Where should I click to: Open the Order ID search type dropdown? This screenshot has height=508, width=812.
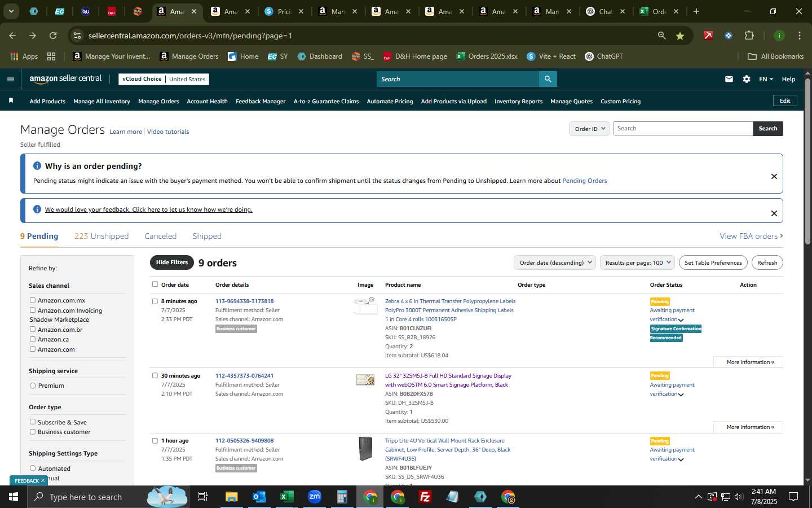(x=589, y=129)
